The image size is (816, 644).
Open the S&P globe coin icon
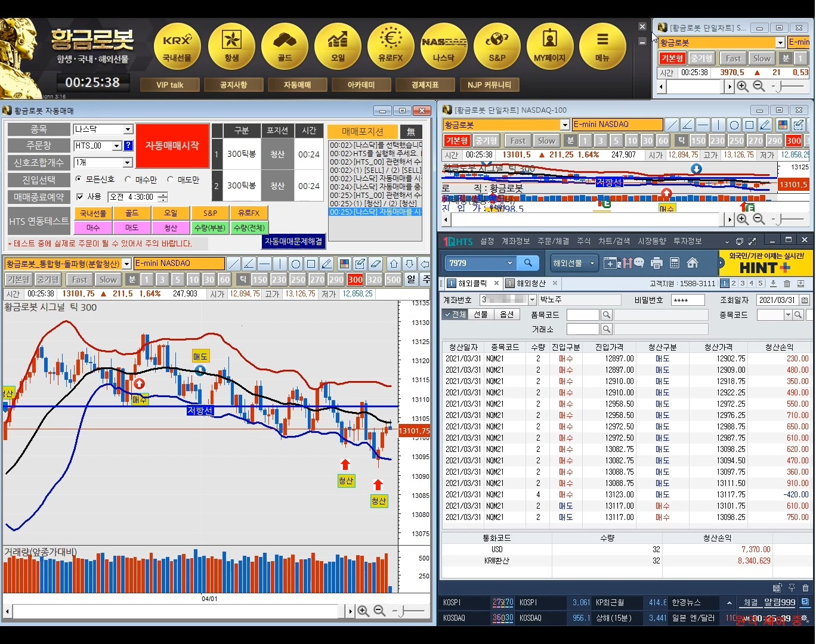point(497,48)
